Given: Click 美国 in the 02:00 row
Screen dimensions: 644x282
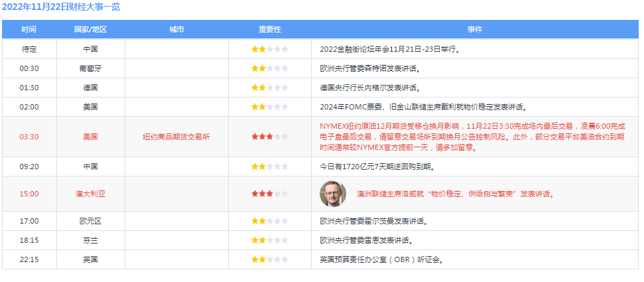Looking at the screenshot, I should [x=90, y=107].
